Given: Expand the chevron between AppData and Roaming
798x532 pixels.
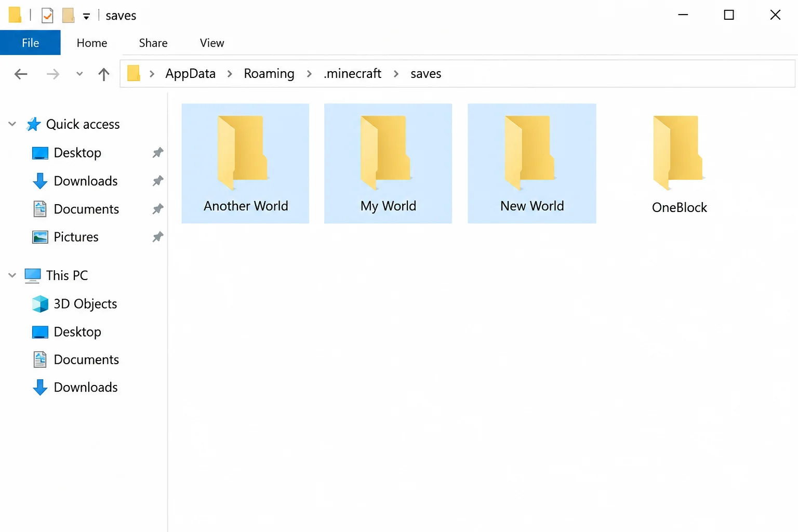Looking at the screenshot, I should [x=230, y=74].
